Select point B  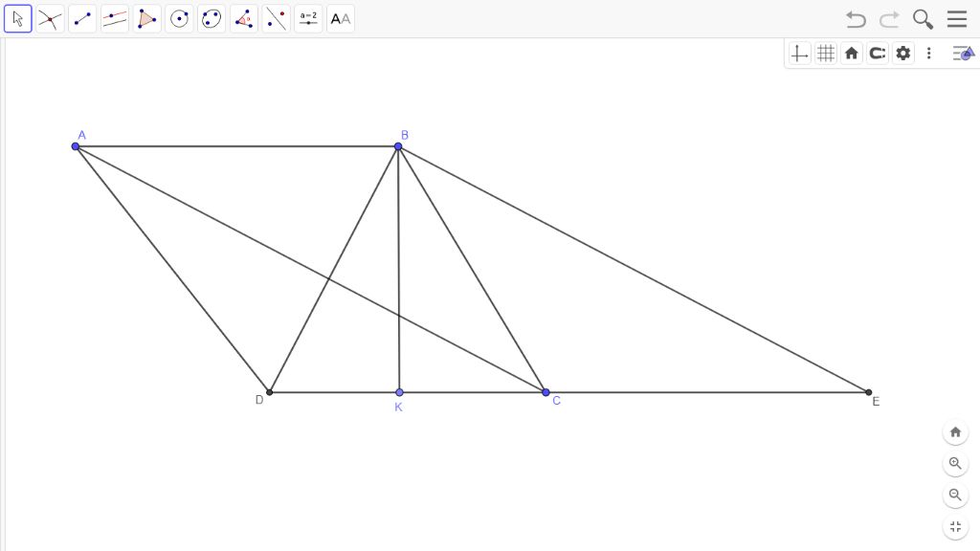398,146
